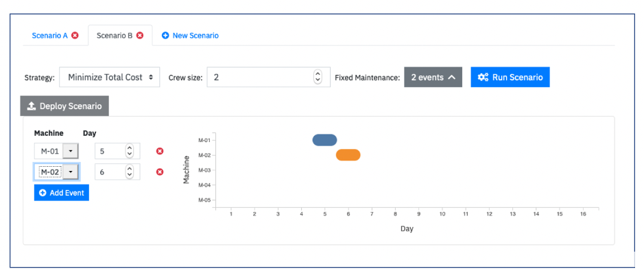Screen dimensions: 644x280
Task: Click the upload icon on Deploy Scenario
Action: [32, 106]
